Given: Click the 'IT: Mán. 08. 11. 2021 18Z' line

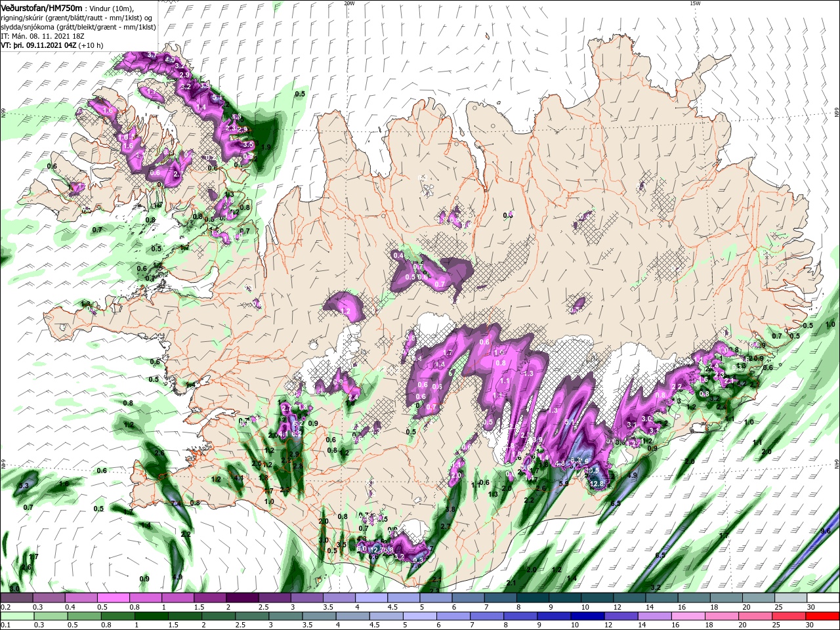Looking at the screenshot, I should (42, 36).
